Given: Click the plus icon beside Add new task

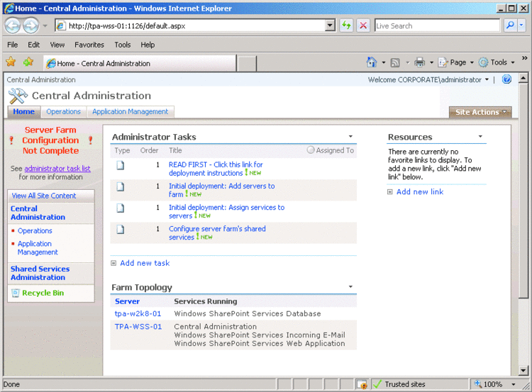Looking at the screenshot, I should pyautogui.click(x=113, y=263).
